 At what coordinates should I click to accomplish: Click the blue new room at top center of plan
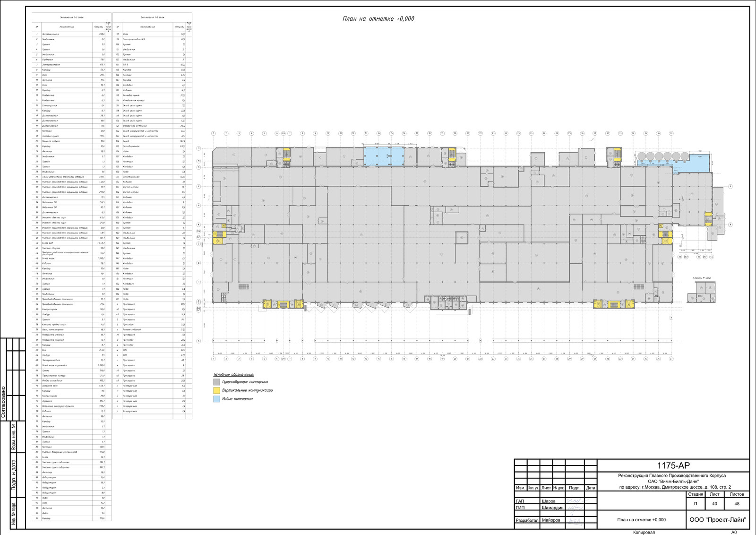[x=384, y=156]
